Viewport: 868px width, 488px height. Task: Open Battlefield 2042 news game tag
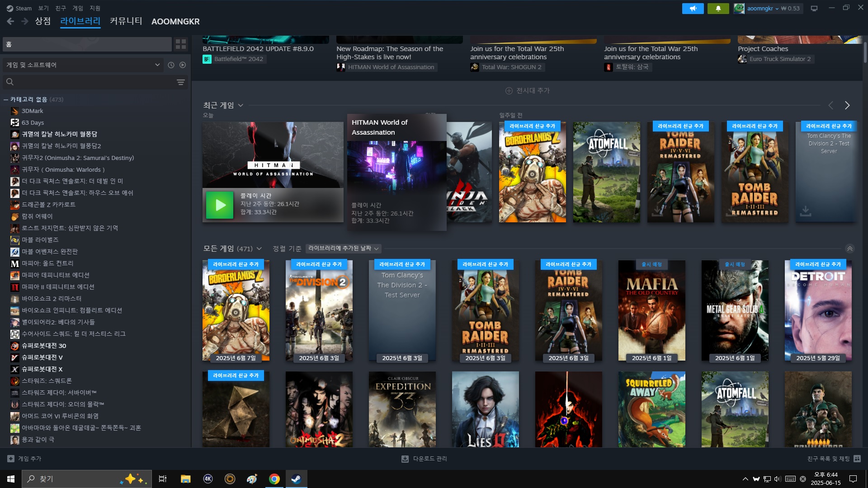pos(234,59)
